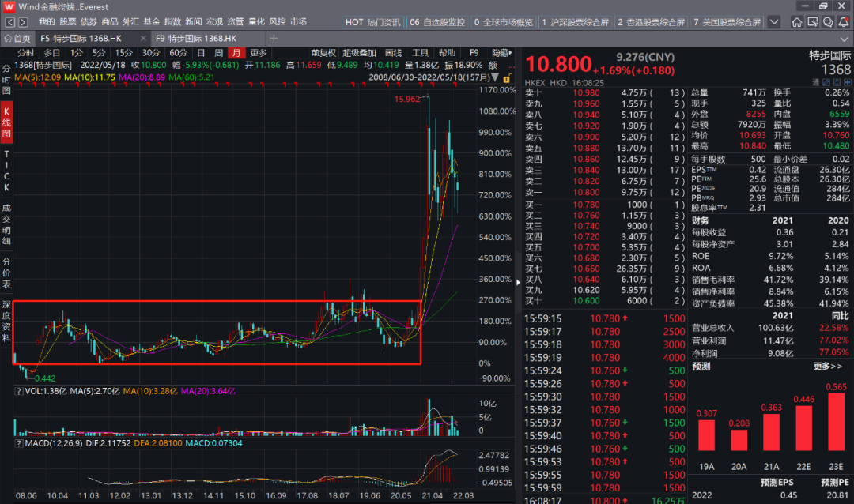Click the HOT 热门资讯 button

click(x=373, y=22)
